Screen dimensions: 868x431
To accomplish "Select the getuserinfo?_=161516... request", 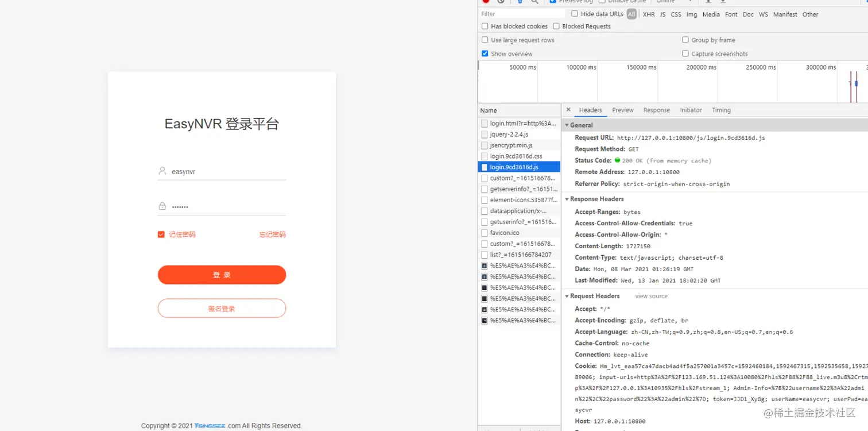I will pyautogui.click(x=519, y=222).
